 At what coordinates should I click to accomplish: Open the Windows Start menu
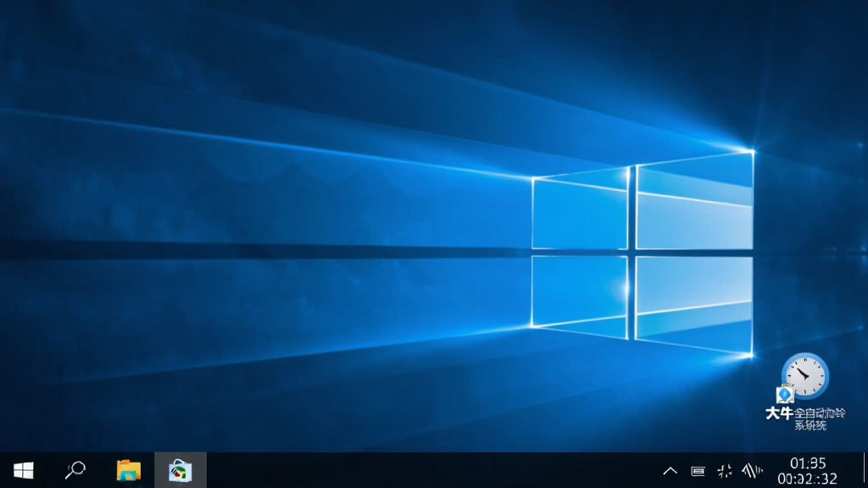[23, 470]
